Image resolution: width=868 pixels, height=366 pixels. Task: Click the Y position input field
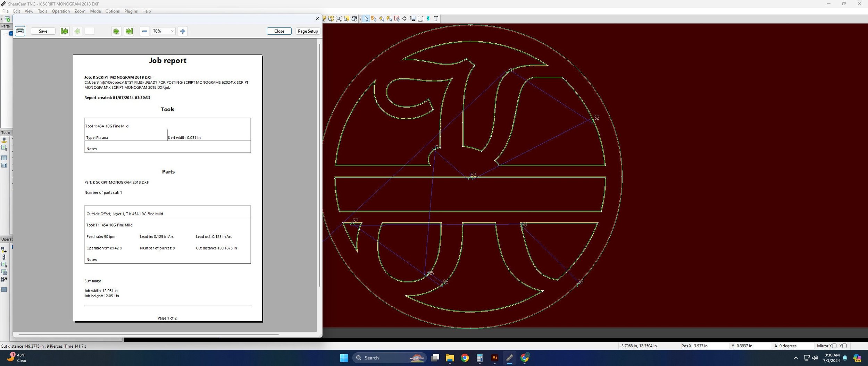coord(753,346)
